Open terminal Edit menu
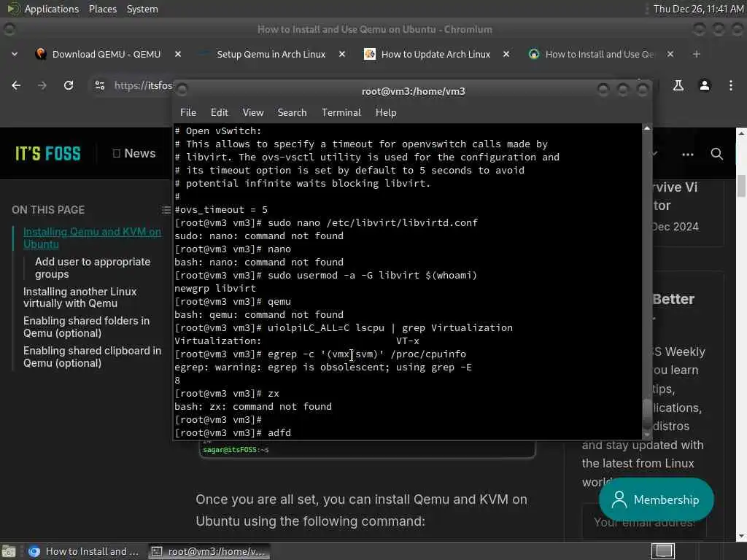The width and height of the screenshot is (747, 560). pyautogui.click(x=219, y=112)
